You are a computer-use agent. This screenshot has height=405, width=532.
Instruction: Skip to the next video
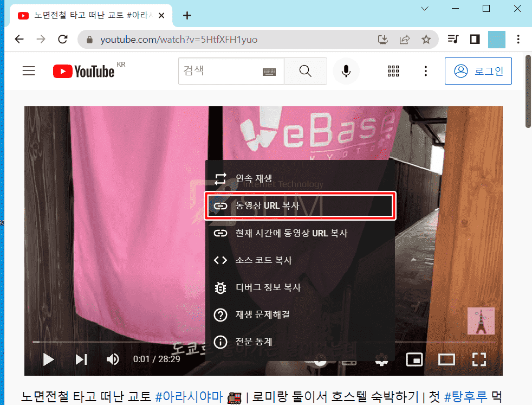pyautogui.click(x=81, y=359)
